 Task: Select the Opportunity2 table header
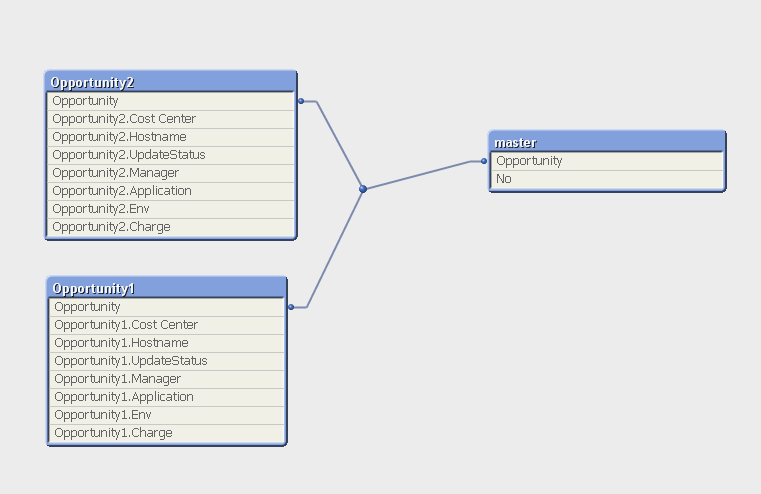[171, 82]
